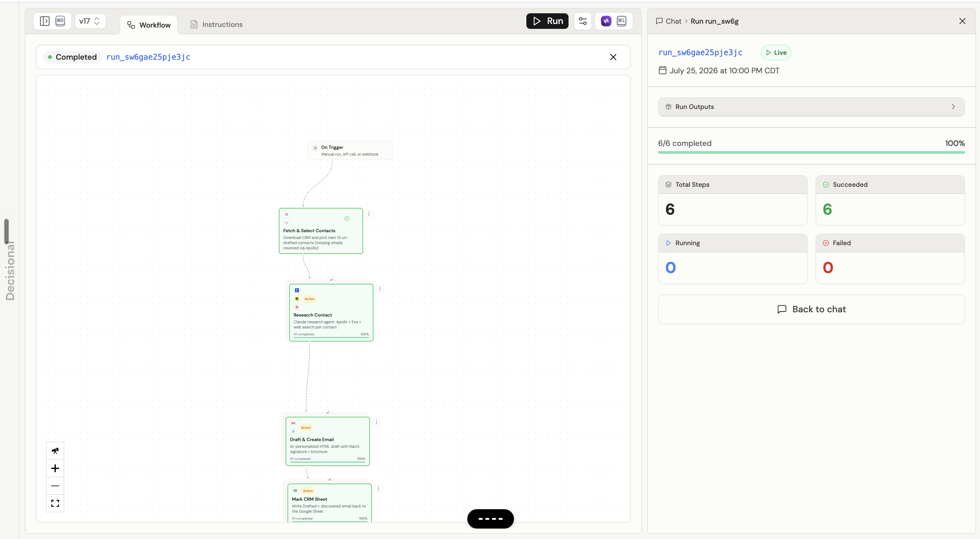The width and height of the screenshot is (980, 539).
Task: Click progress bar on Draft & Create Email
Action: coord(327,462)
